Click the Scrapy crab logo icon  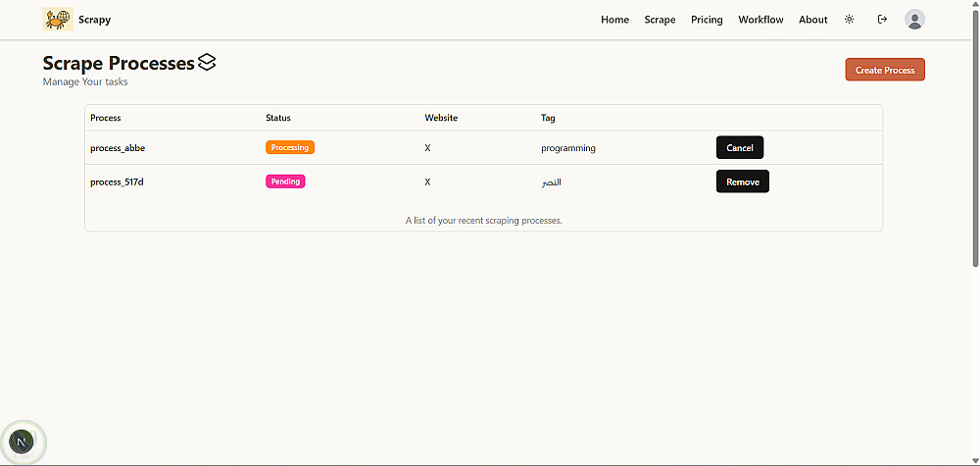coord(58,19)
